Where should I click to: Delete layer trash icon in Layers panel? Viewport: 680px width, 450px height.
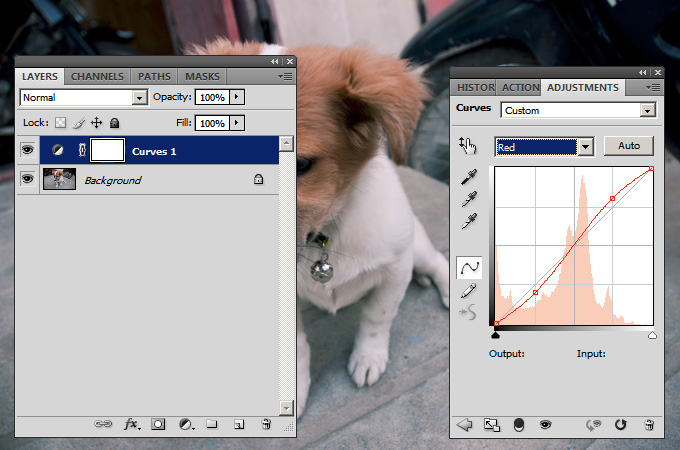pyautogui.click(x=266, y=424)
